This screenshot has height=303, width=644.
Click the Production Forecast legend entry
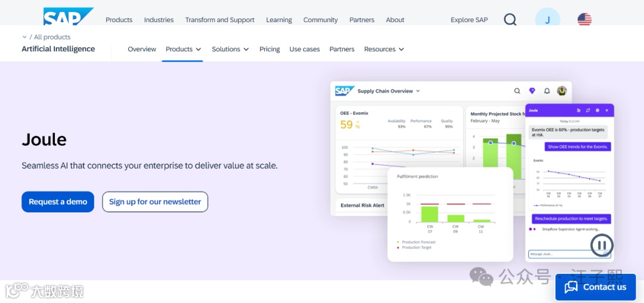[x=416, y=242]
